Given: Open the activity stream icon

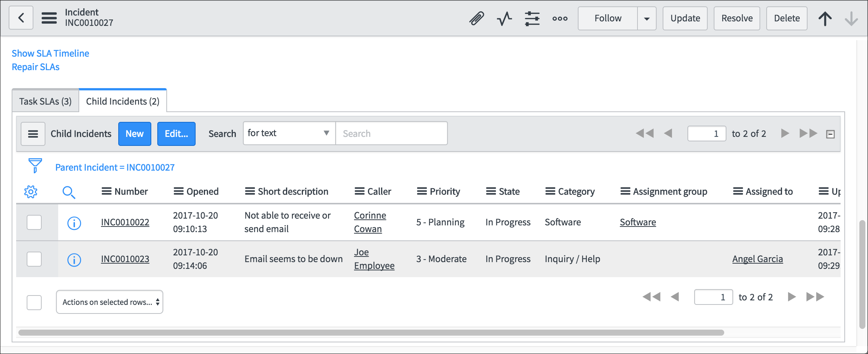Looking at the screenshot, I should point(504,18).
